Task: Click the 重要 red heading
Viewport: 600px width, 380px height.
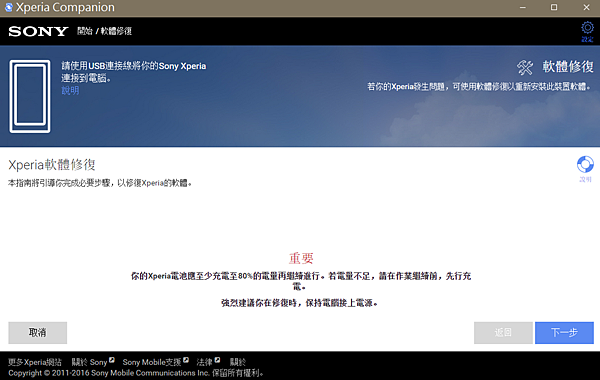Action: click(x=301, y=258)
